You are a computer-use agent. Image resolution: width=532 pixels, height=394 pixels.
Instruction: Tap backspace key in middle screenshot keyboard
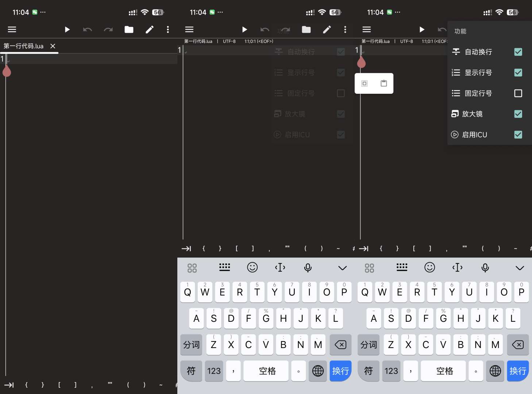coord(340,345)
